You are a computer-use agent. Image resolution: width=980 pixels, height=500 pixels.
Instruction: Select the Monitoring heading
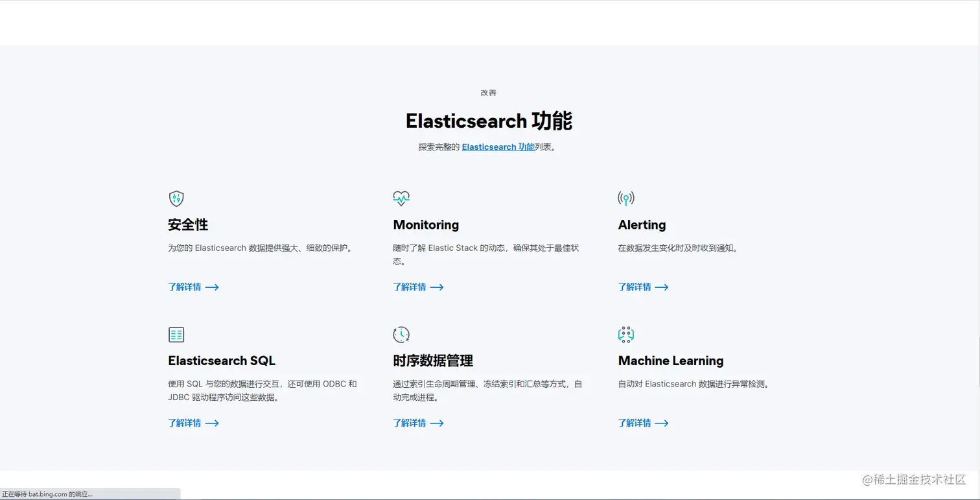pos(426,225)
